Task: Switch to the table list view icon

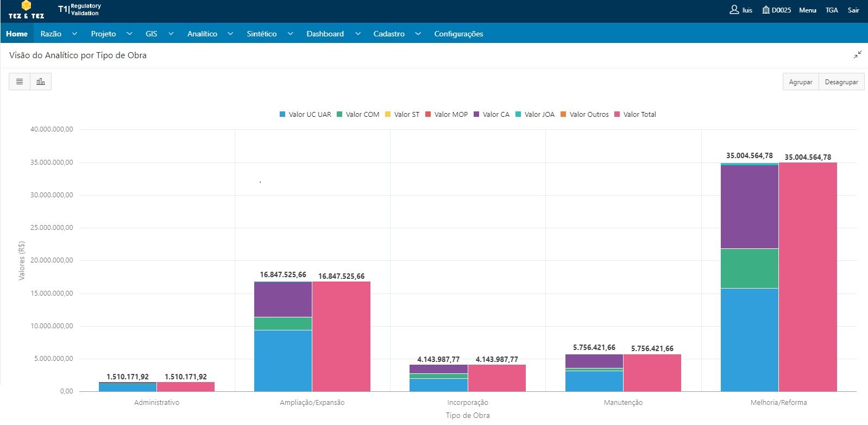Action: (20, 82)
